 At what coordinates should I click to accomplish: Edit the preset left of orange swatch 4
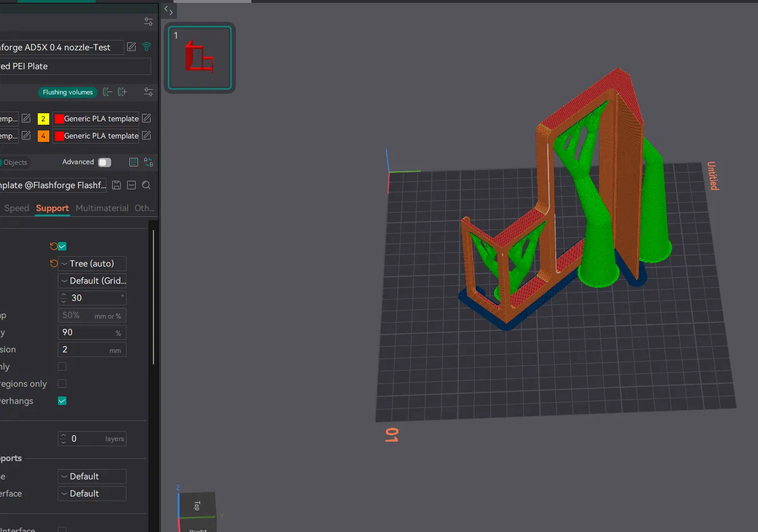pyautogui.click(x=26, y=136)
